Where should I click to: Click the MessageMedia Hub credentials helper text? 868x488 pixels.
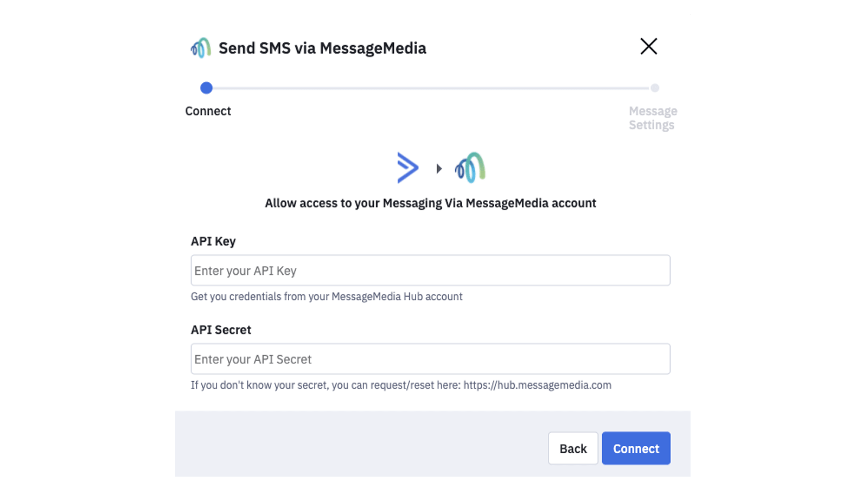click(327, 296)
